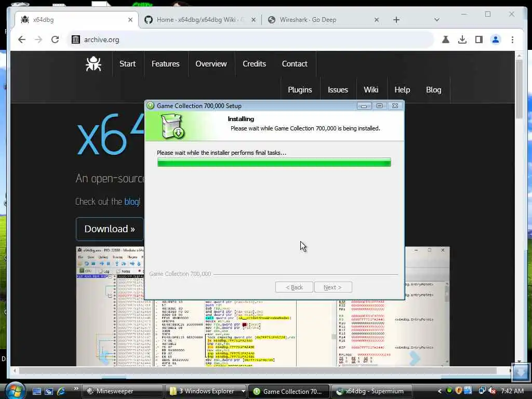The image size is (532, 399).
Task: Open 3 Windows Explorer taskbar group
Action: point(205,391)
